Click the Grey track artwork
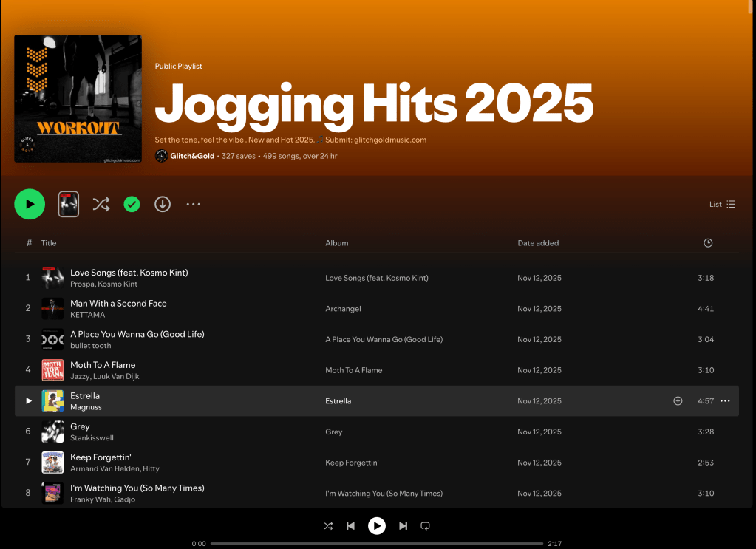Image resolution: width=756 pixels, height=549 pixels. (52, 432)
